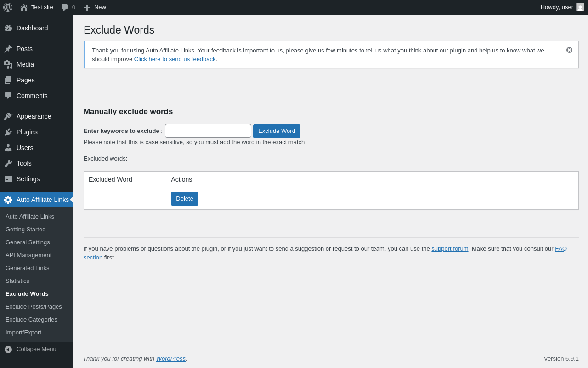Open the Plugins plug icon
This screenshot has width=588, height=368.
click(8, 132)
